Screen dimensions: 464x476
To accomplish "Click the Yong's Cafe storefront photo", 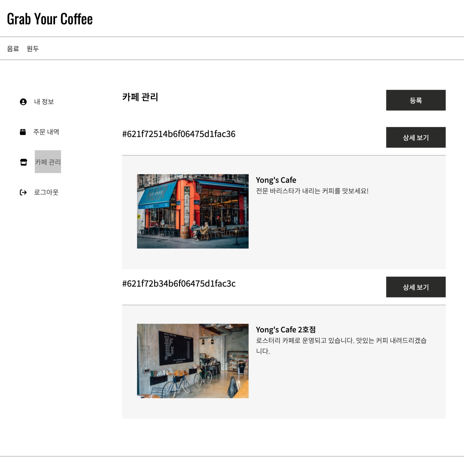I will (193, 211).
